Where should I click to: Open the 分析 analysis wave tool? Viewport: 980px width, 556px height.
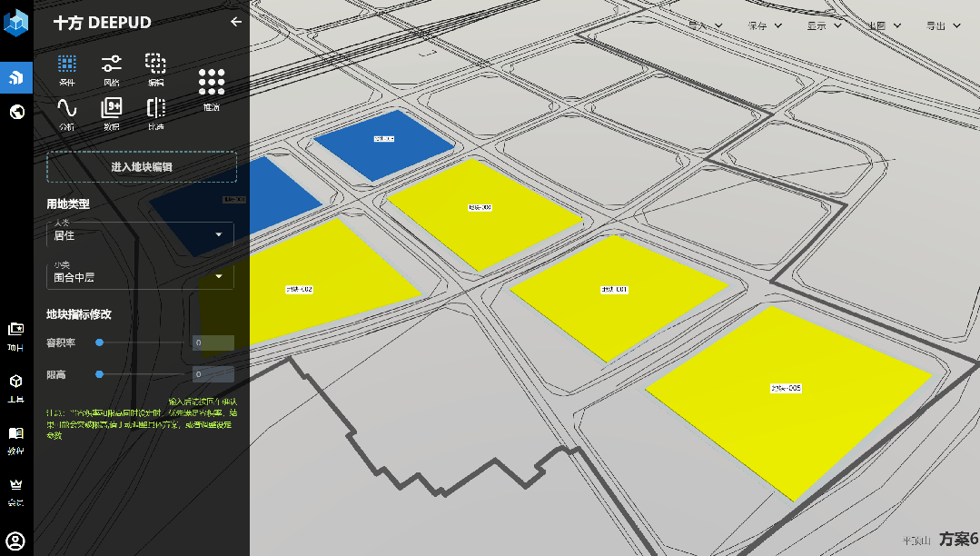pyautogui.click(x=67, y=114)
